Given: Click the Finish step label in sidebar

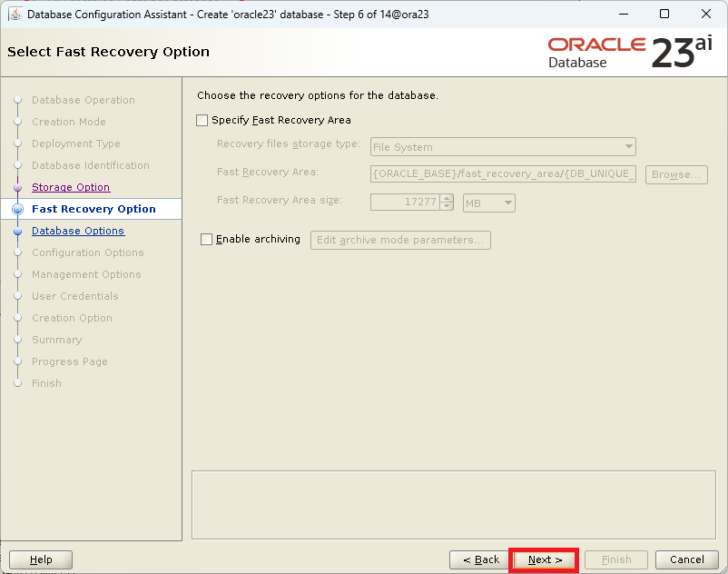Looking at the screenshot, I should [46, 383].
